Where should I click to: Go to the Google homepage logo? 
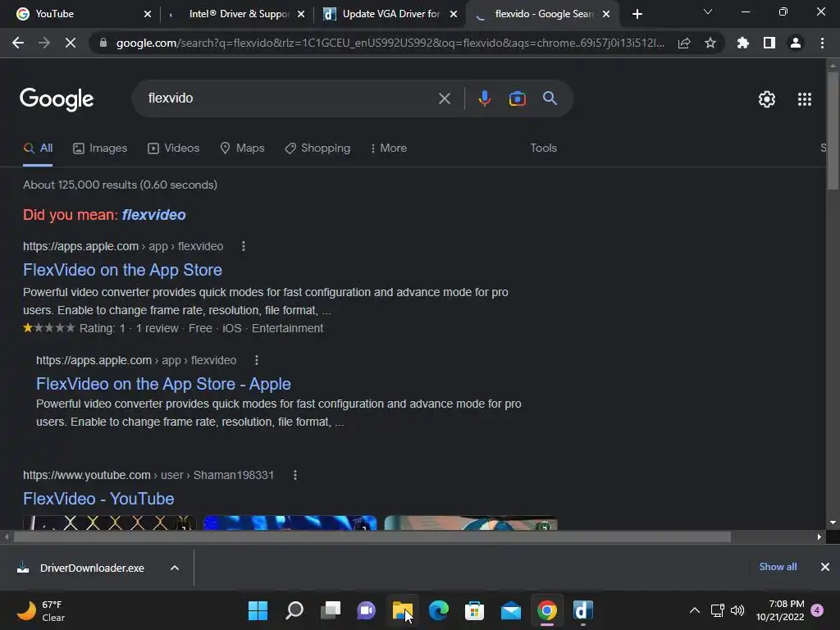pyautogui.click(x=57, y=99)
